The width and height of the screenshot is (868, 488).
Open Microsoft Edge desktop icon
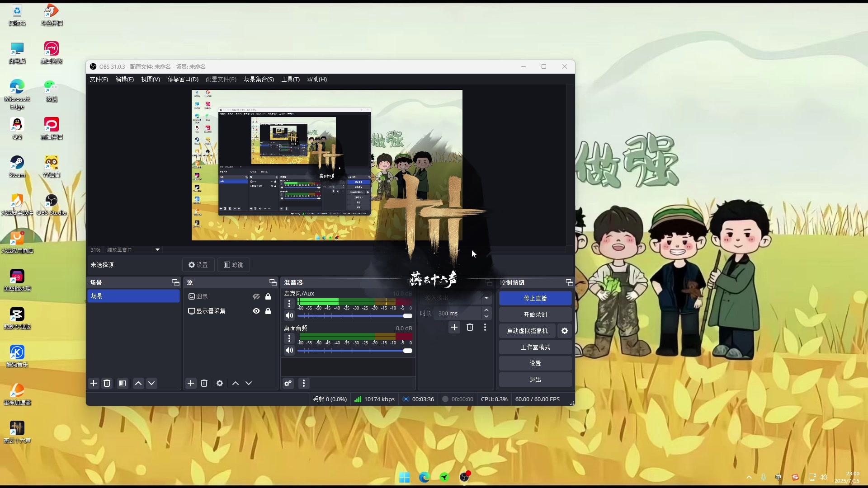coord(17,94)
